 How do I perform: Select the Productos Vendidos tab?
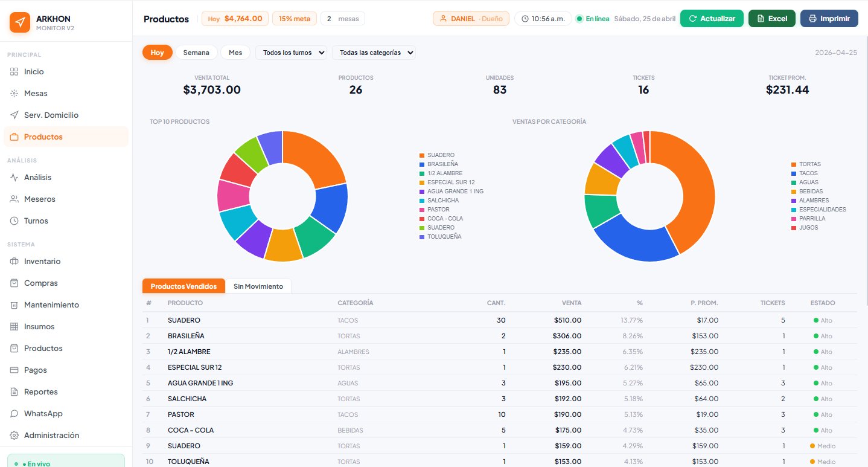point(183,286)
